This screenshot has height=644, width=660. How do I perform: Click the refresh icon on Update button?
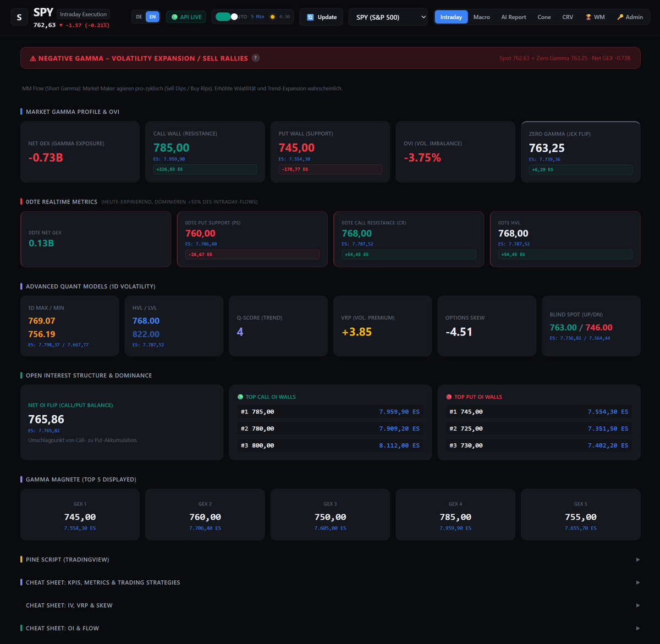310,17
